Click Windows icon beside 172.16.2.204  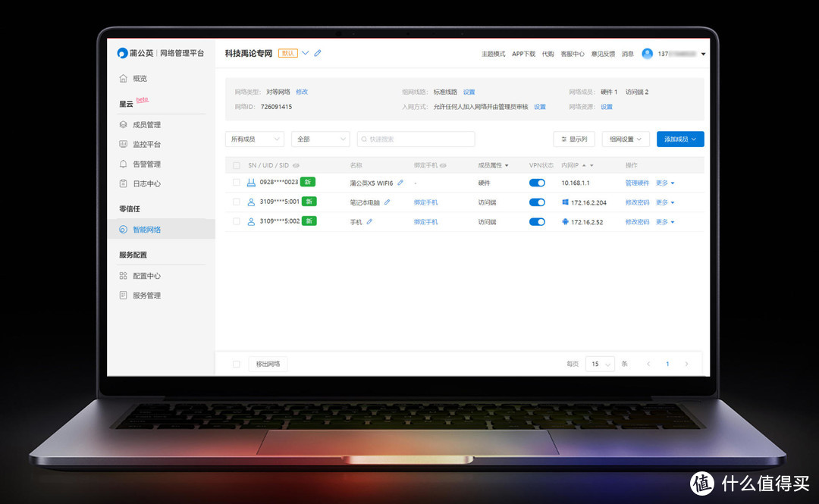(565, 202)
